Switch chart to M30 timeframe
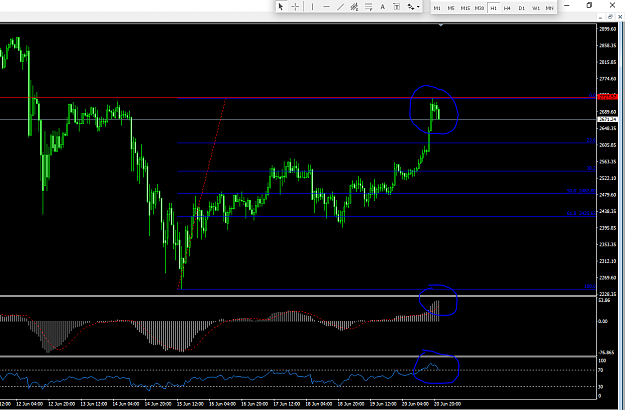The width and height of the screenshot is (625, 410). 479,8
